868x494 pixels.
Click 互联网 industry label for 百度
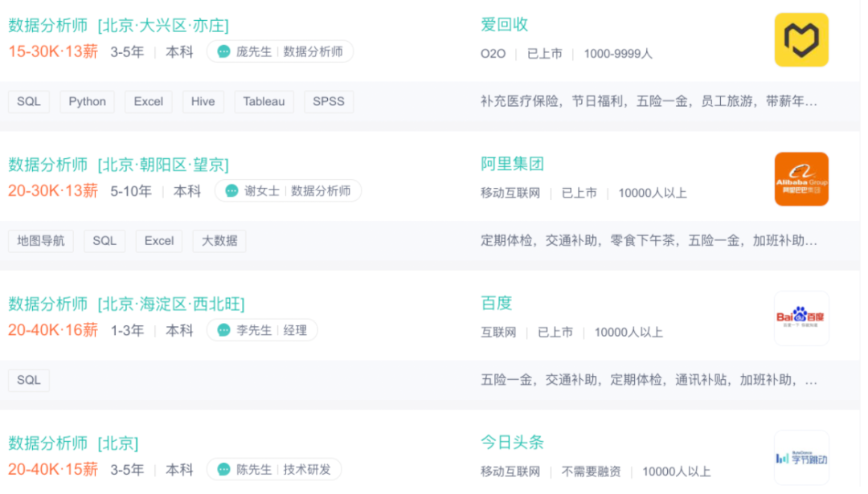498,333
